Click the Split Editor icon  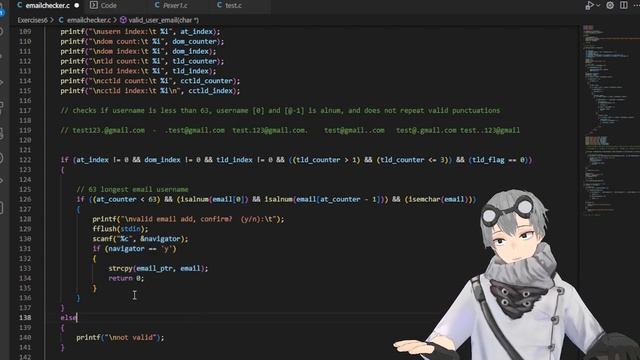[624, 5]
